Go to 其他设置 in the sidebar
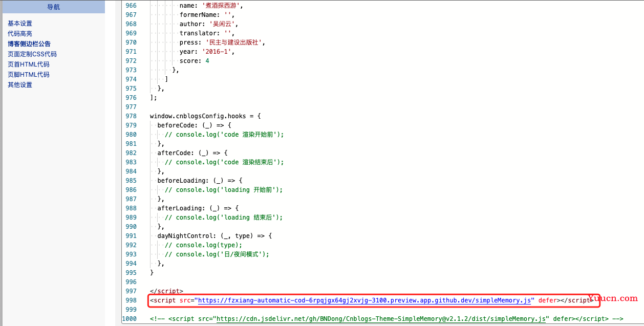 tap(20, 85)
